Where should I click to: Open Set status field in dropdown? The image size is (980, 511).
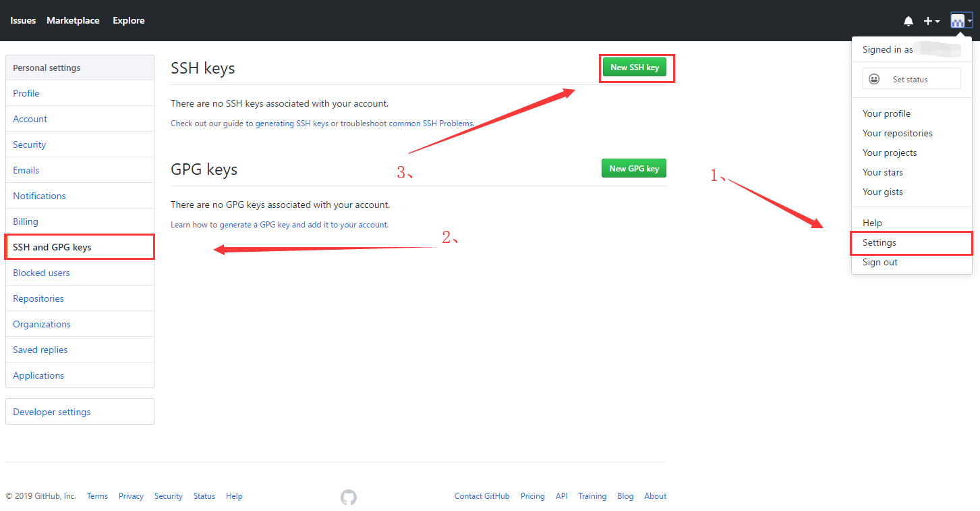tap(912, 78)
